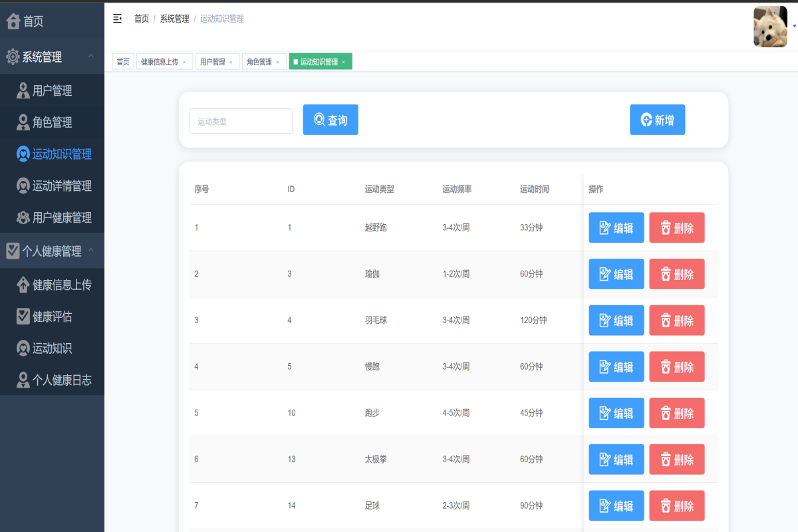Screen dimensions: 798x532
Task: Click the icon beside 运动详情管理
Action: [x=23, y=186]
